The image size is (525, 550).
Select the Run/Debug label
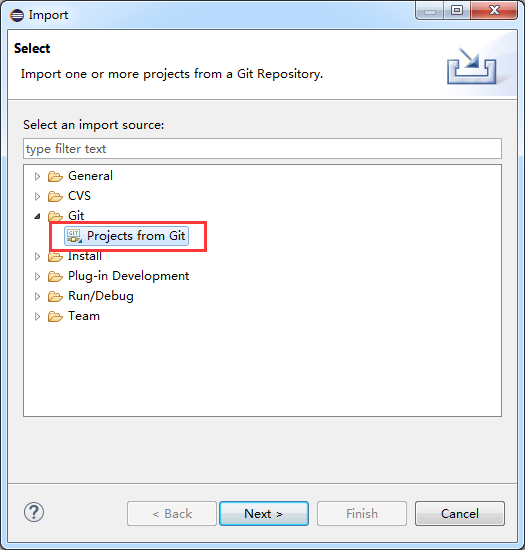click(101, 296)
